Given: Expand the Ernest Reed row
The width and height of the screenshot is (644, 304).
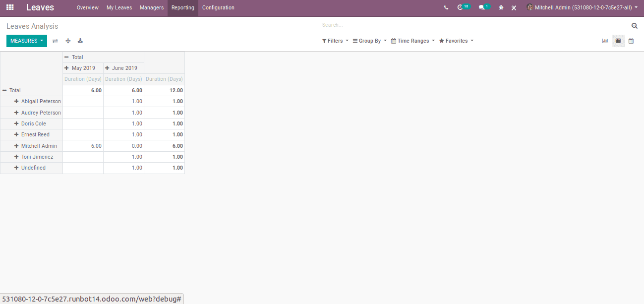Looking at the screenshot, I should pyautogui.click(x=32, y=134).
